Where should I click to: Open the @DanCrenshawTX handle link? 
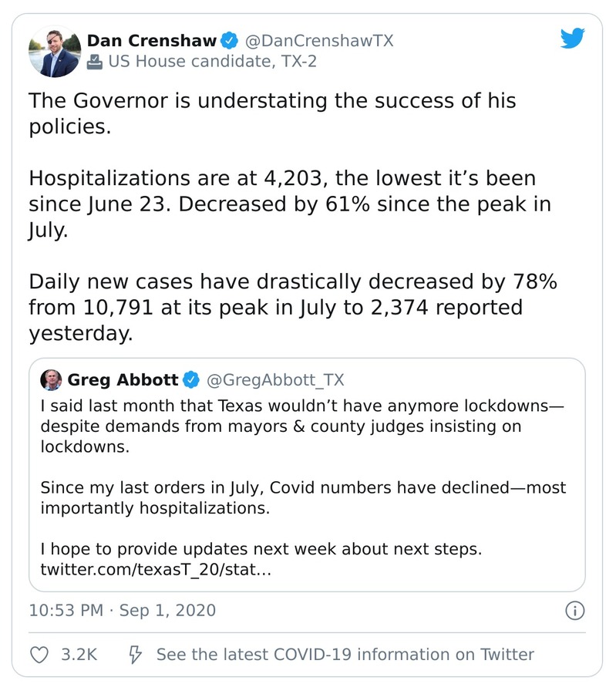[318, 40]
